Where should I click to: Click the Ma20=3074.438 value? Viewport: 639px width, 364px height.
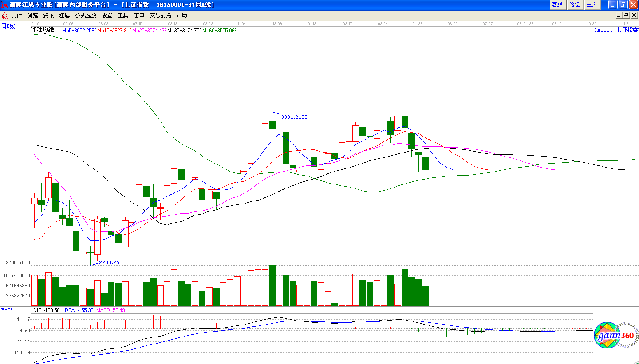[x=149, y=31]
